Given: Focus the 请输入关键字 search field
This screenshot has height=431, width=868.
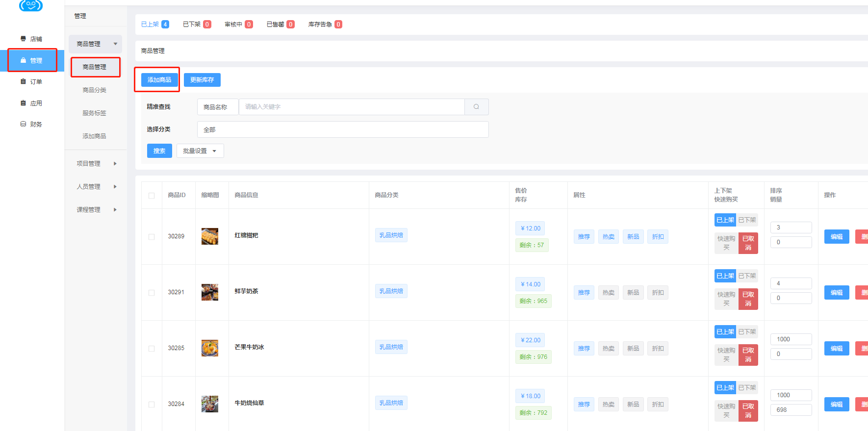Looking at the screenshot, I should coord(352,107).
